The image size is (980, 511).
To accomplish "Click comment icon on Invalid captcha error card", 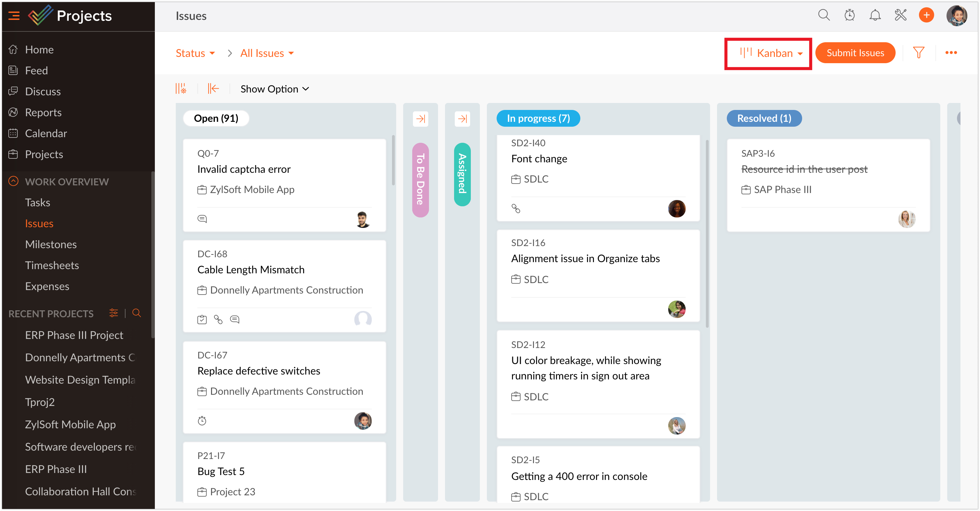I will click(202, 219).
